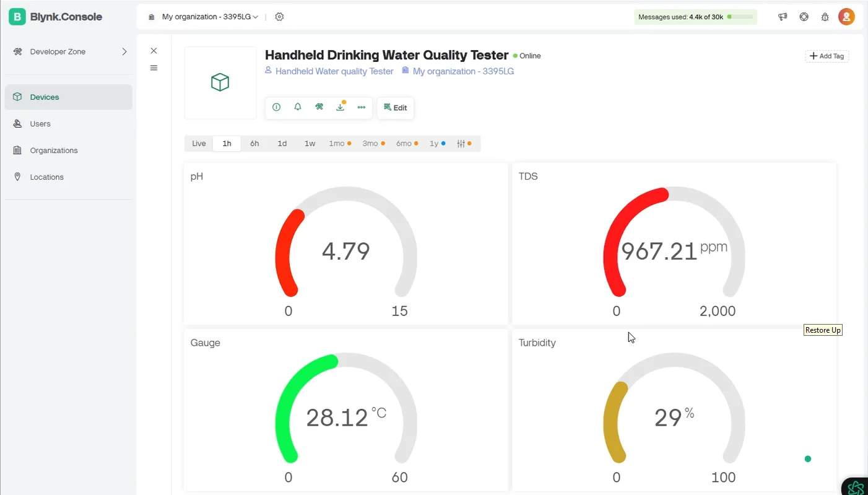
Task: Click the temperature value 28.12
Action: [x=337, y=418]
